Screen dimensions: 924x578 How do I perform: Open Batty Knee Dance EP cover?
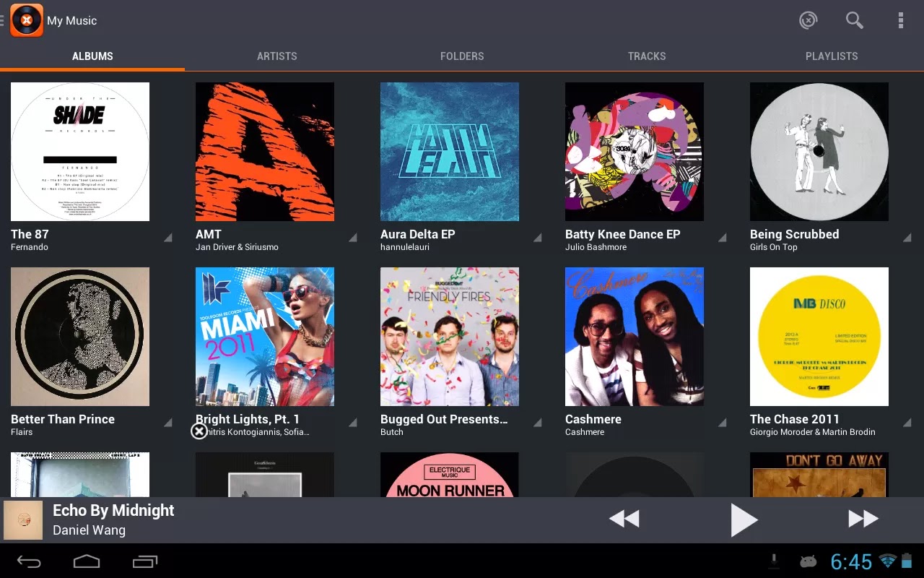coord(635,152)
